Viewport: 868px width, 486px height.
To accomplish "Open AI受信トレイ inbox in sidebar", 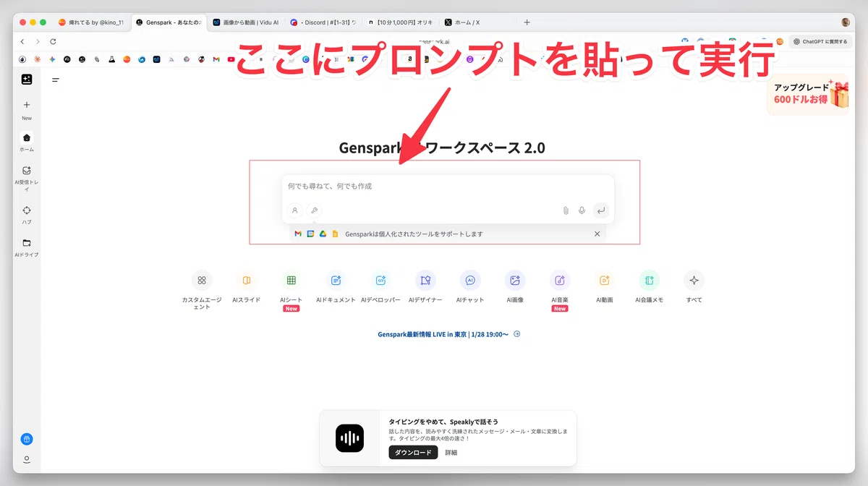I will click(27, 171).
